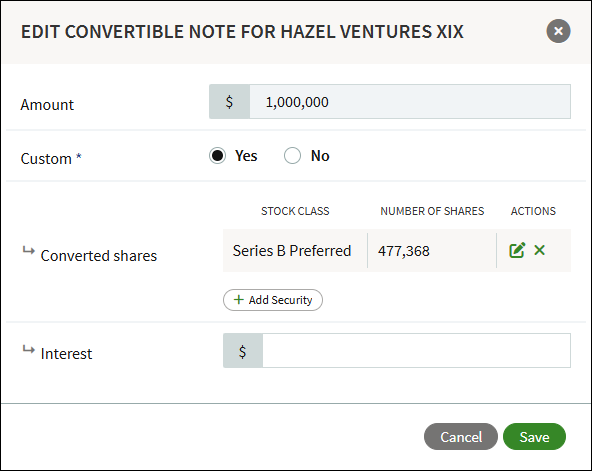592x471 pixels.
Task: Click the arrow icon next to Converted shares
Action: [28, 250]
